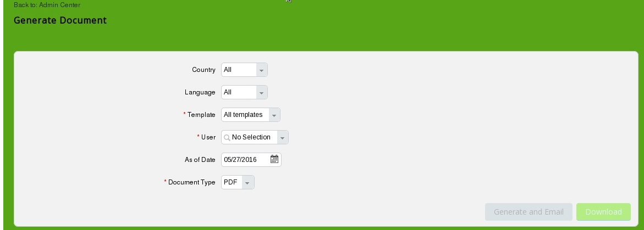The image size is (644, 230).
Task: Click the Template field label
Action: (x=199, y=115)
